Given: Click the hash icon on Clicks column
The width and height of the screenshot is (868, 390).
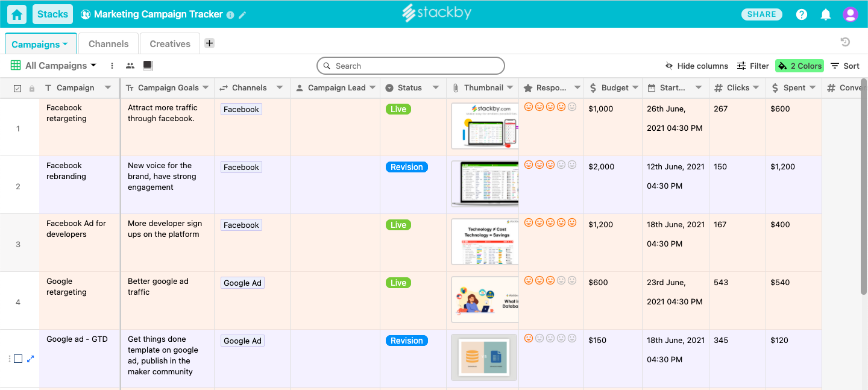Looking at the screenshot, I should tap(718, 88).
